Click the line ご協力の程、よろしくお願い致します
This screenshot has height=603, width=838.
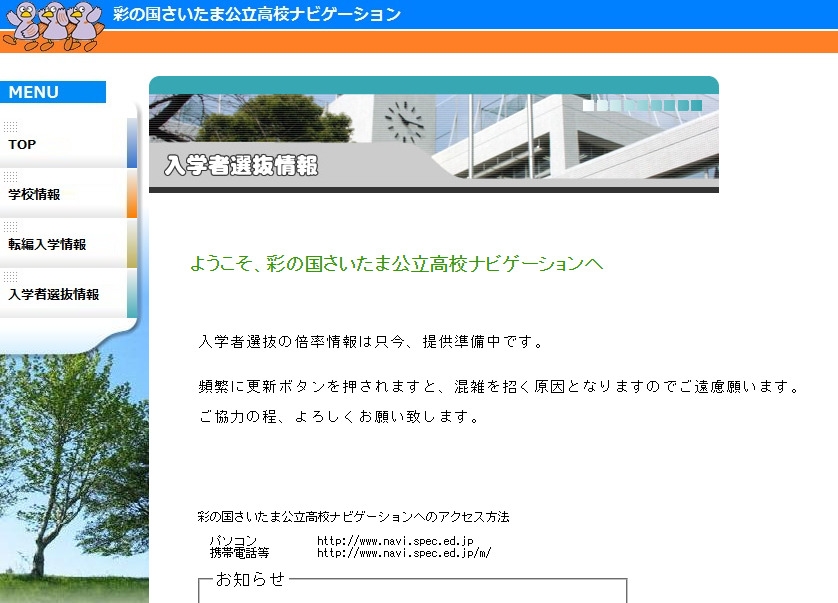click(x=339, y=416)
